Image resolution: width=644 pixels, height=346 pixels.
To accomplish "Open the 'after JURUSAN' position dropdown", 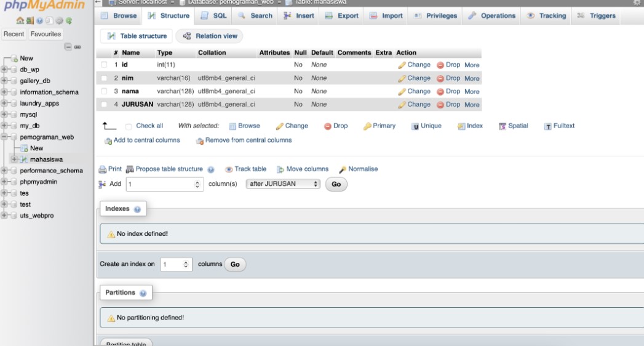I will click(x=283, y=184).
